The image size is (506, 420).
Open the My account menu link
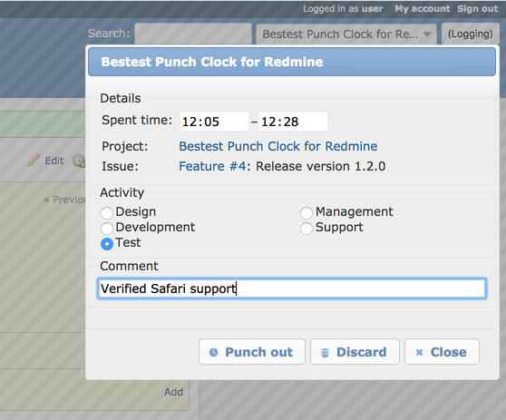click(x=422, y=9)
